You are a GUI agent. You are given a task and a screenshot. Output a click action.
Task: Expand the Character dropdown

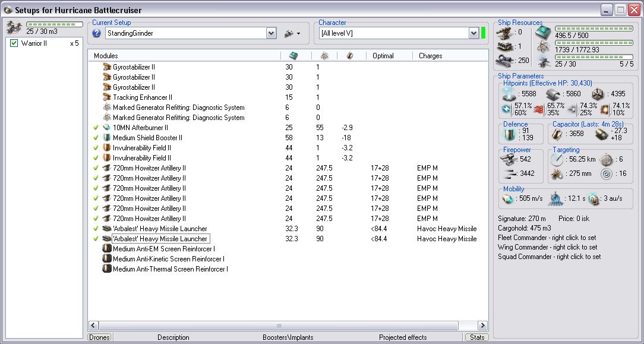click(x=474, y=33)
